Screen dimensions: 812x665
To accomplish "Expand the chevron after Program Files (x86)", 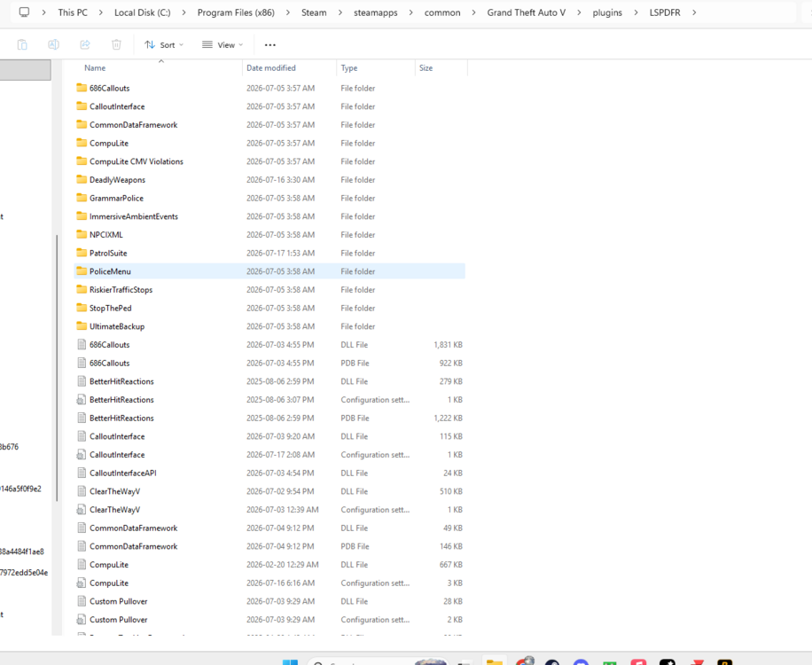I will 288,12.
